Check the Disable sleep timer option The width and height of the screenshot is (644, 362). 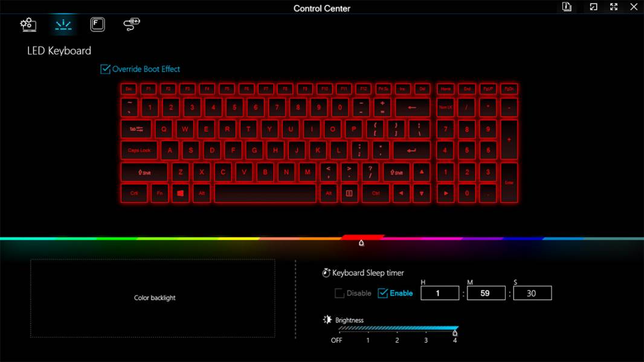tap(339, 293)
